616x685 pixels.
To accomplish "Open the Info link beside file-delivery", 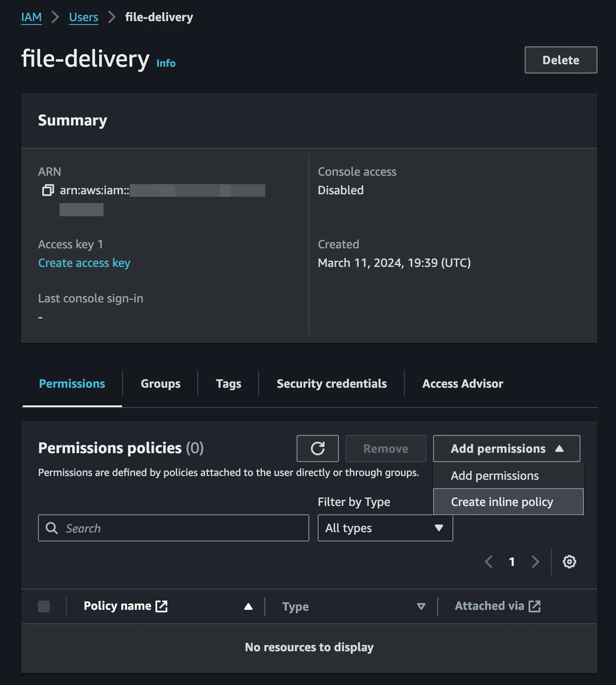I will [x=166, y=63].
